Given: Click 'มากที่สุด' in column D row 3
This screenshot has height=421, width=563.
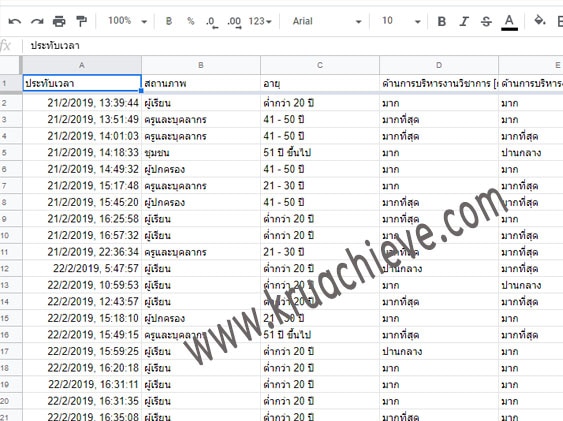Looking at the screenshot, I should (439, 120).
